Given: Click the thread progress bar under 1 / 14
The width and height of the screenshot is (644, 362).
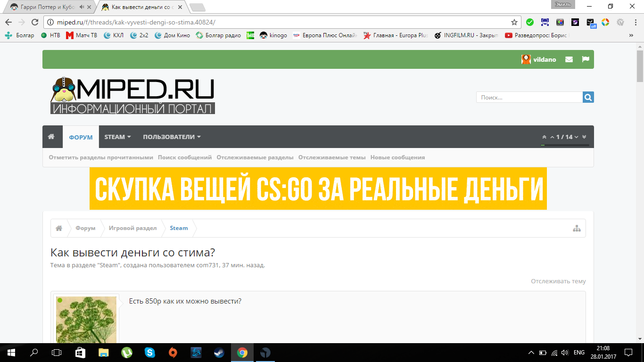Looking at the screenshot, I should click(x=565, y=145).
